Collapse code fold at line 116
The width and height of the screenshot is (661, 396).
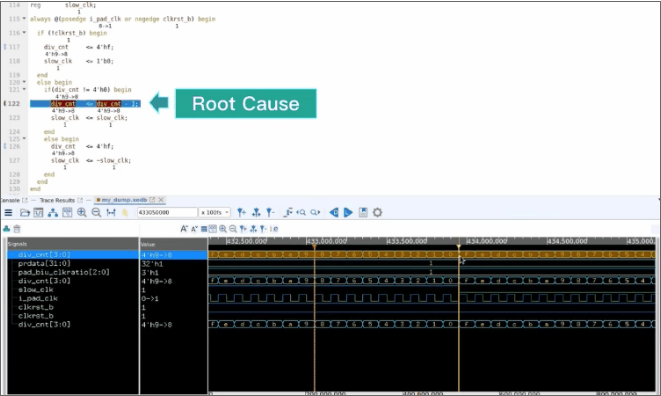coord(24,32)
